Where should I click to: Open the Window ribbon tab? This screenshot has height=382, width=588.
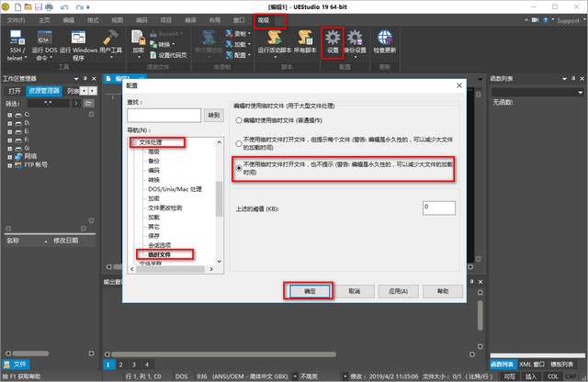[239, 20]
